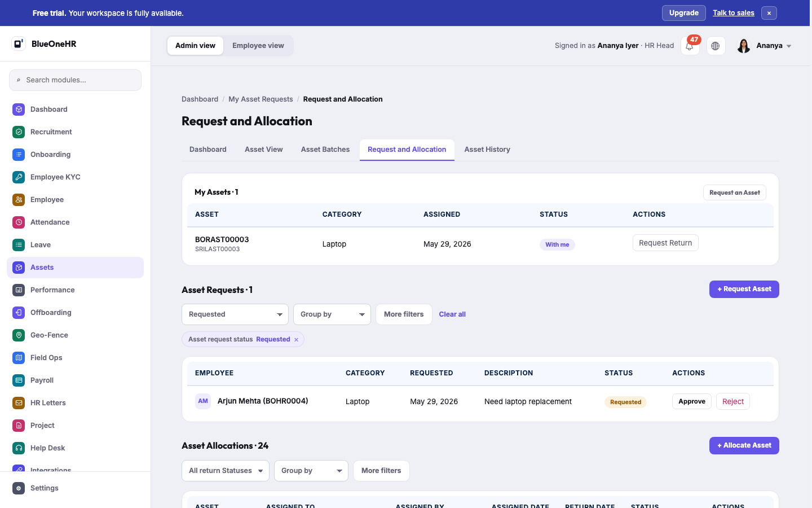
Task: Click the HR Letters envelope icon
Action: 19,403
